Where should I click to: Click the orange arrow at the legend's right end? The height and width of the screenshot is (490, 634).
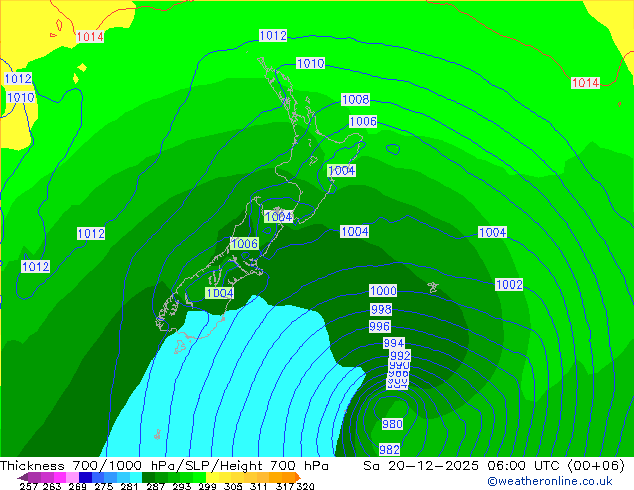(298, 477)
